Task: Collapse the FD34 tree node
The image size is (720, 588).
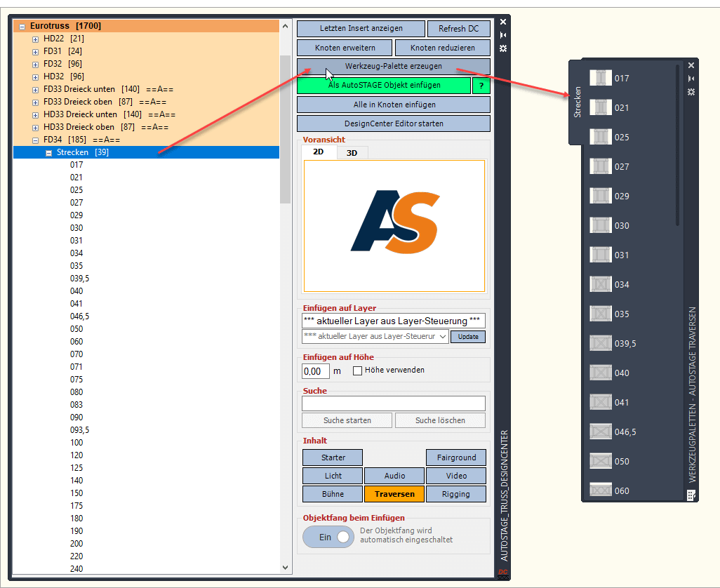Action: (x=35, y=140)
